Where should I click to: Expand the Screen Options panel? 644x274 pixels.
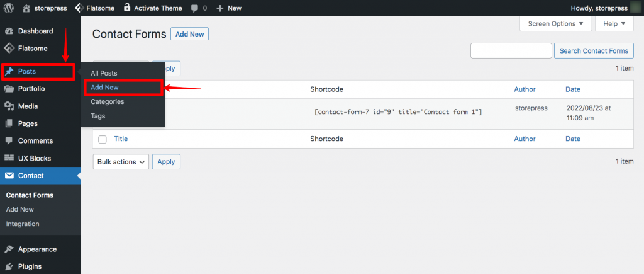[x=555, y=23]
